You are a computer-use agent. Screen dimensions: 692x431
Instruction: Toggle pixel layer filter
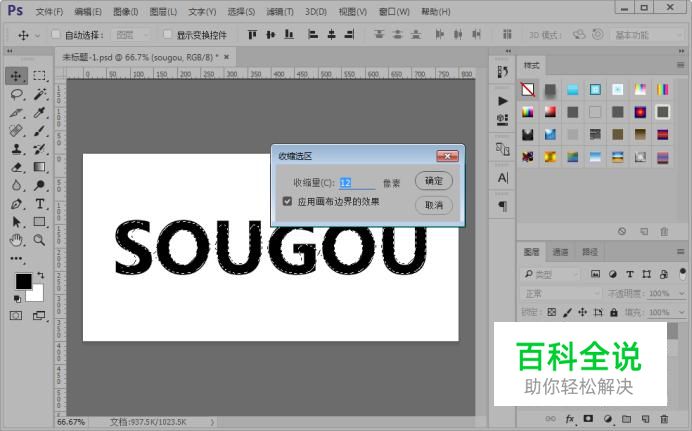595,274
